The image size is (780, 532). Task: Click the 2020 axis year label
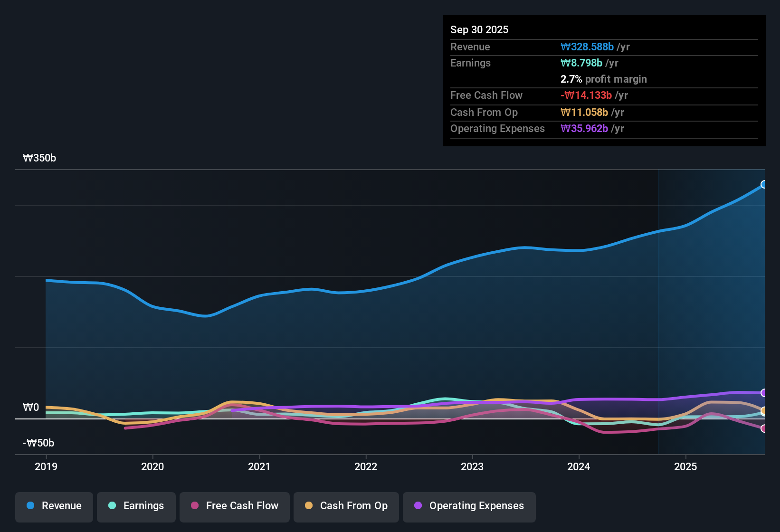pyautogui.click(x=152, y=467)
